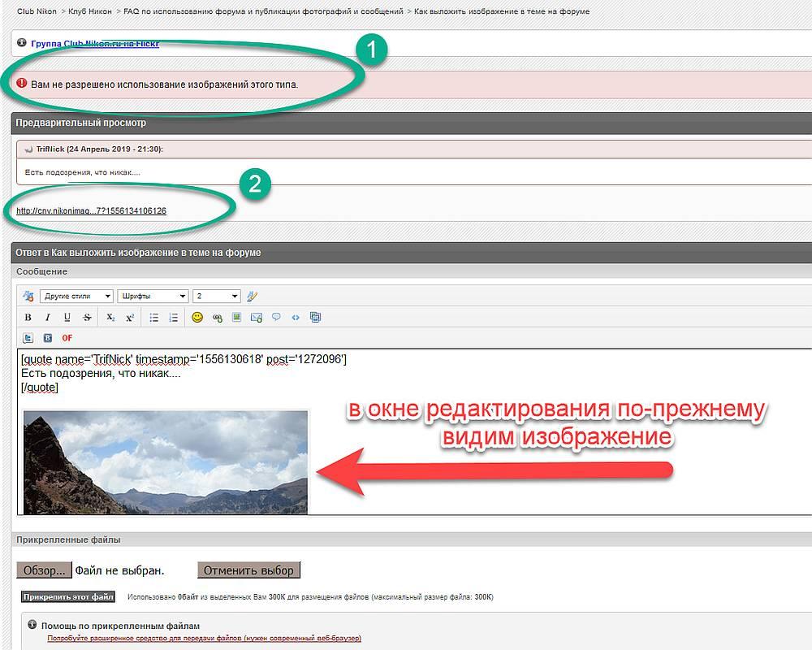Open the 'Шрифты' font dropdown
Viewport: 812px width, 650px height.
tap(153, 296)
